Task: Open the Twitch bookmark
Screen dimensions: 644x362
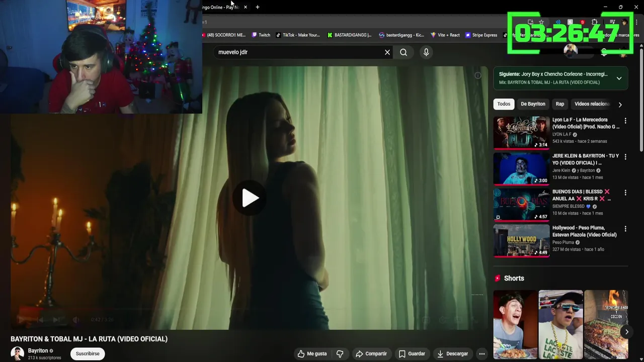Action: tap(261, 35)
